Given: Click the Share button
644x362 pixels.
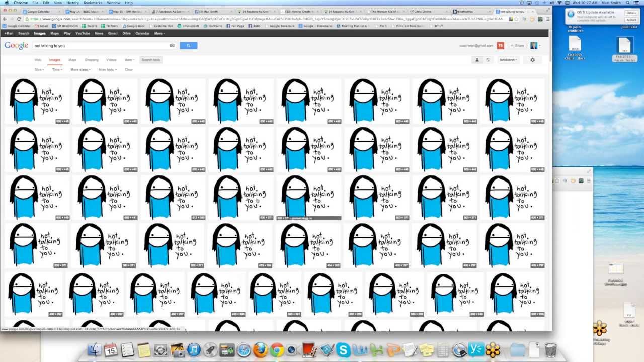Looking at the screenshot, I should click(517, 46).
